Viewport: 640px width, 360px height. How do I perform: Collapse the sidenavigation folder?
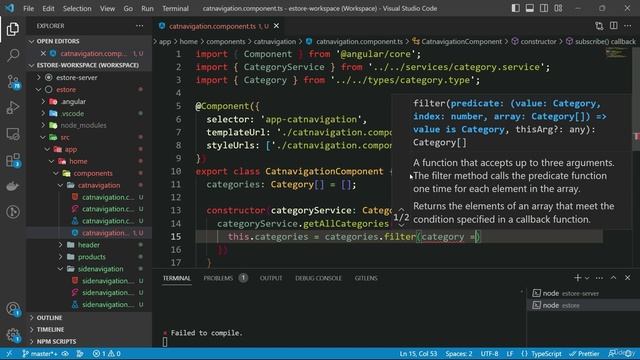tap(100, 269)
